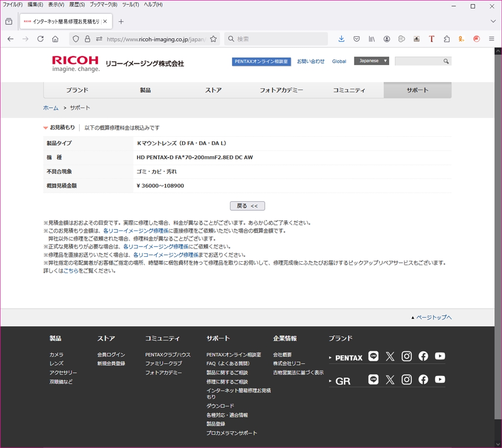Show site tracking protection shield

pyautogui.click(x=76, y=39)
